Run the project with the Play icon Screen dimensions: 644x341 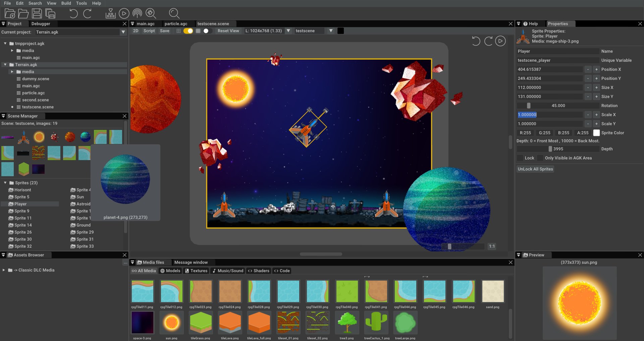click(124, 13)
